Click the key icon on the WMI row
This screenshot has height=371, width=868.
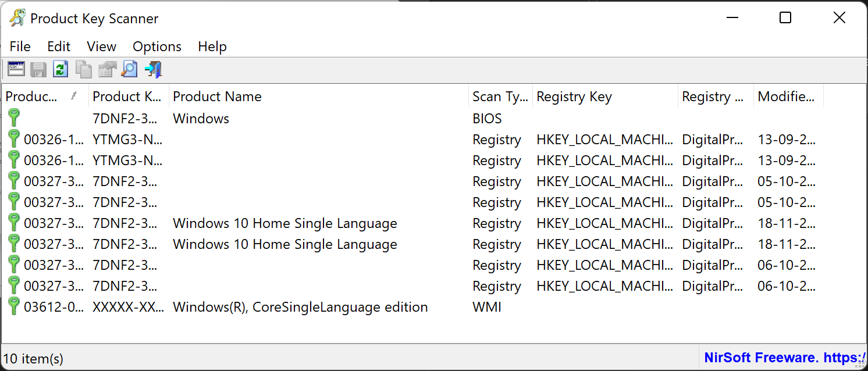pos(14,306)
